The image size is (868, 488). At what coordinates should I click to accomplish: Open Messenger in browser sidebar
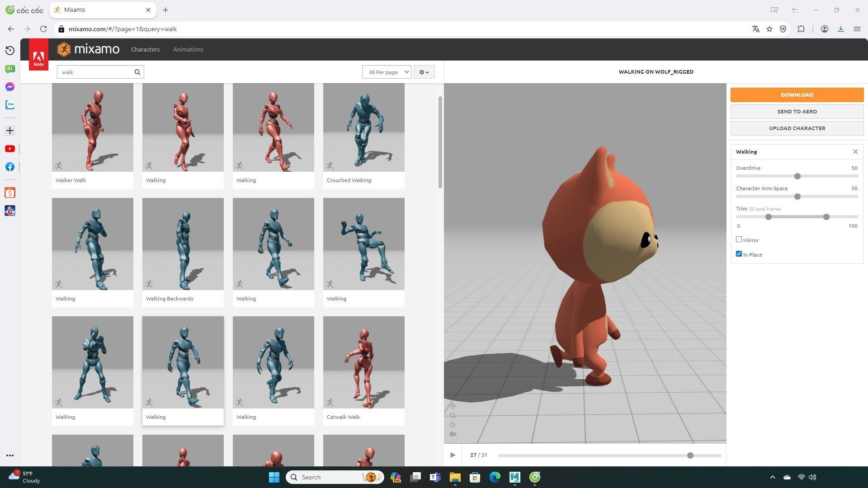tap(10, 87)
